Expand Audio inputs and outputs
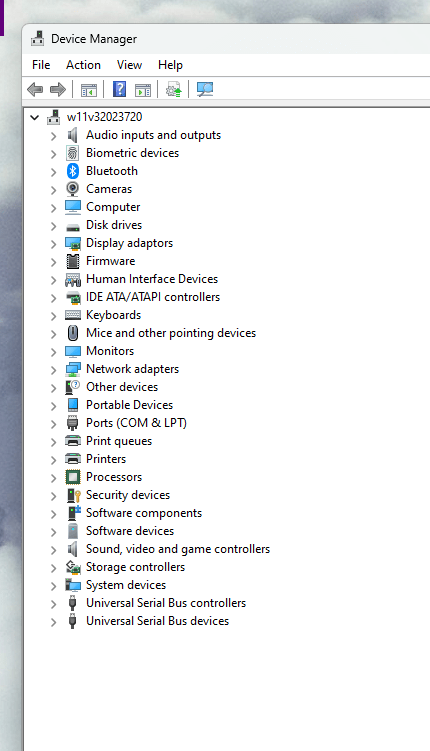Screen dimensions: 430x751 (x=54, y=136)
